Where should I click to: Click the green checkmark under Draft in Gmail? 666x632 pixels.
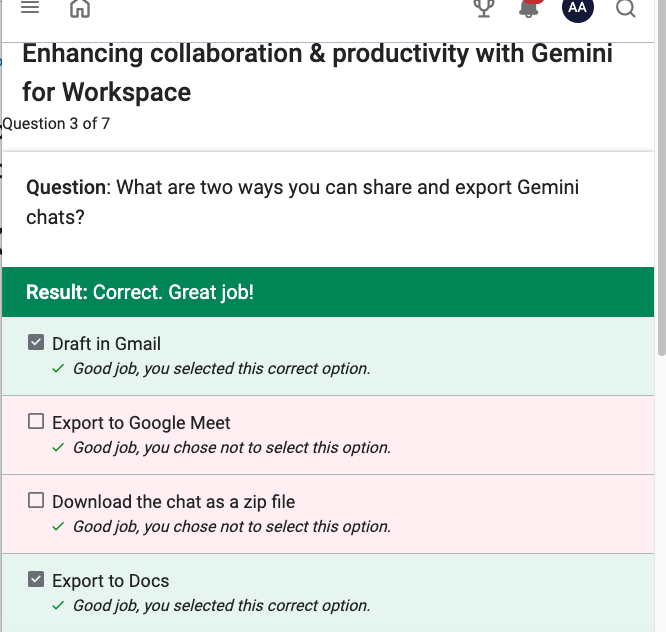point(58,368)
